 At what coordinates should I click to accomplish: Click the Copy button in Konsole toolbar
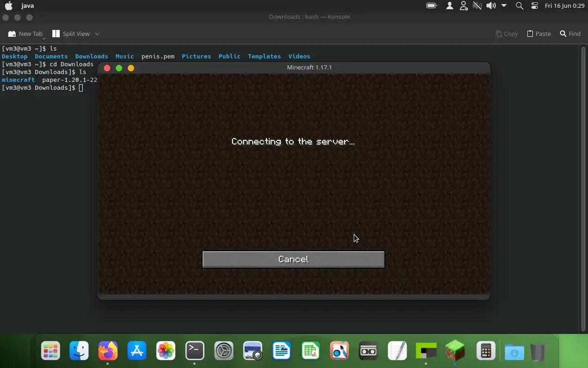click(507, 34)
